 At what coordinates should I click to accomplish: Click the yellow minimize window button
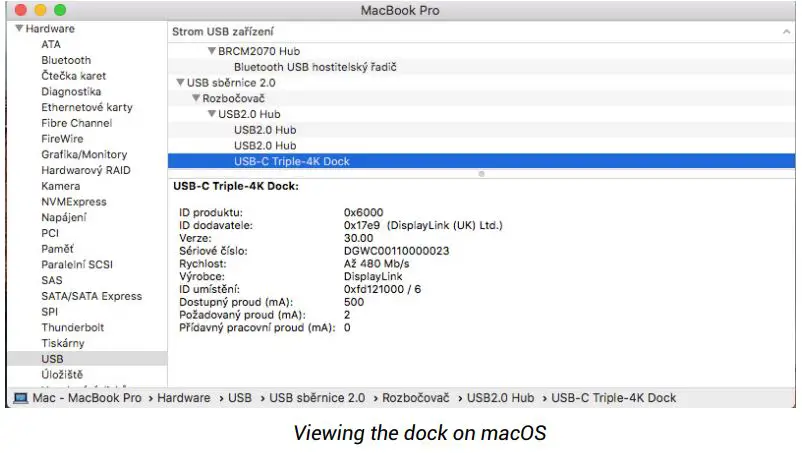coord(40,10)
